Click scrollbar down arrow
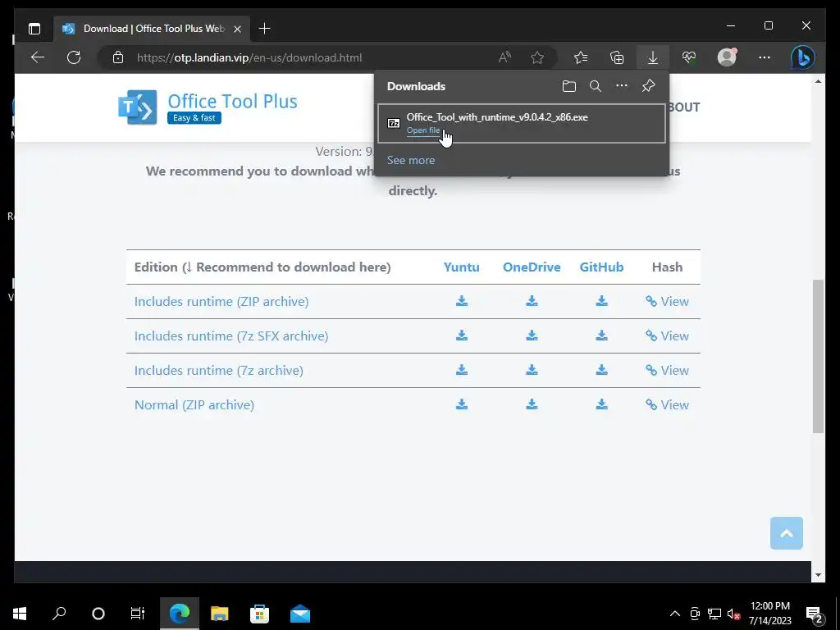The image size is (840, 630). coord(818,575)
